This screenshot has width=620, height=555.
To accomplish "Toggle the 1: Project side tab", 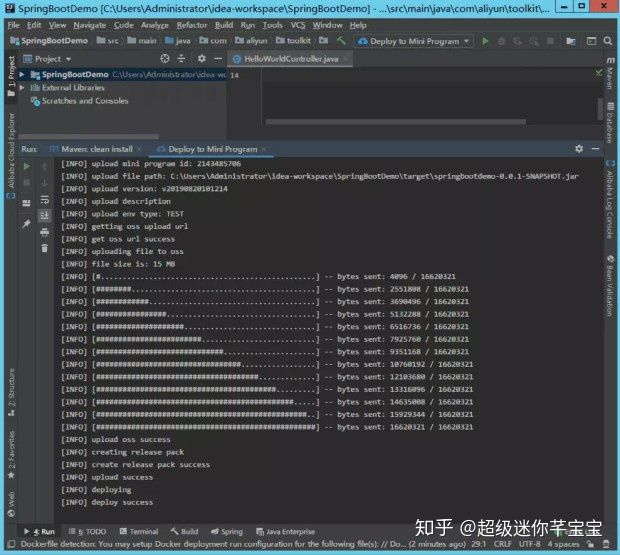I will coord(11,76).
